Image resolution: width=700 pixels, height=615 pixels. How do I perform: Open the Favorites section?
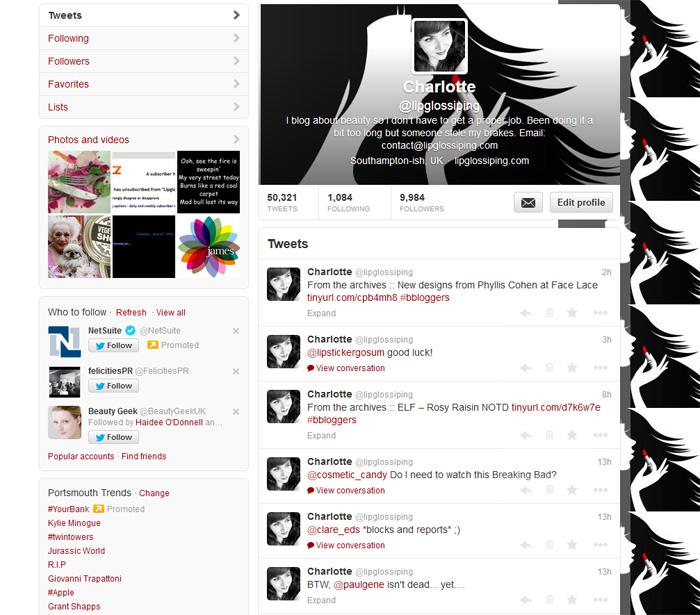[144, 84]
